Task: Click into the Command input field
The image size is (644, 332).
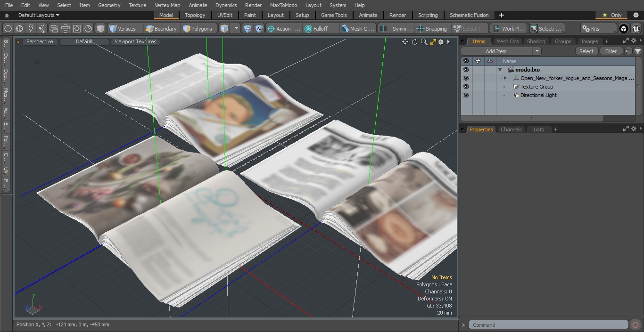Action: tap(548, 325)
